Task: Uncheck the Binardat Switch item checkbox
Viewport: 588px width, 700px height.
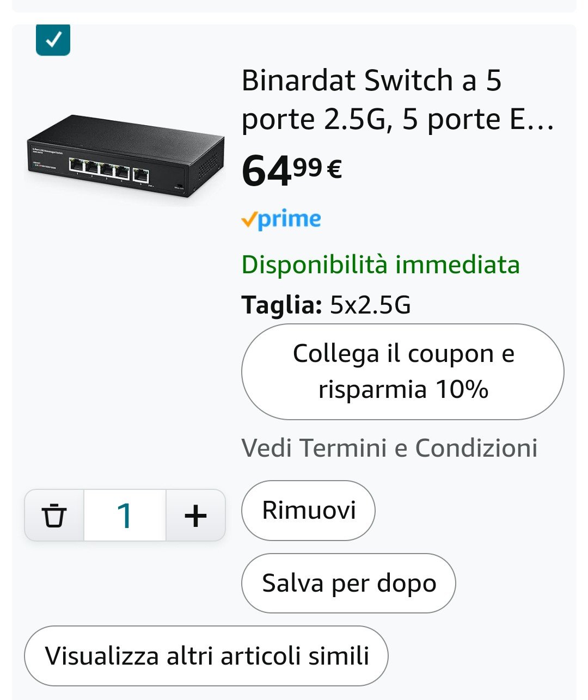Action: click(53, 40)
